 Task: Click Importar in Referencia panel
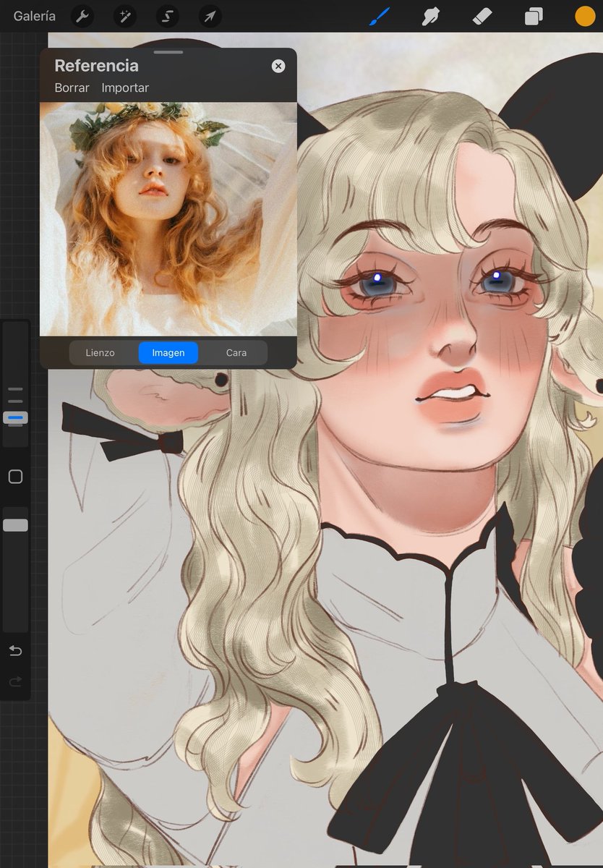coord(125,88)
